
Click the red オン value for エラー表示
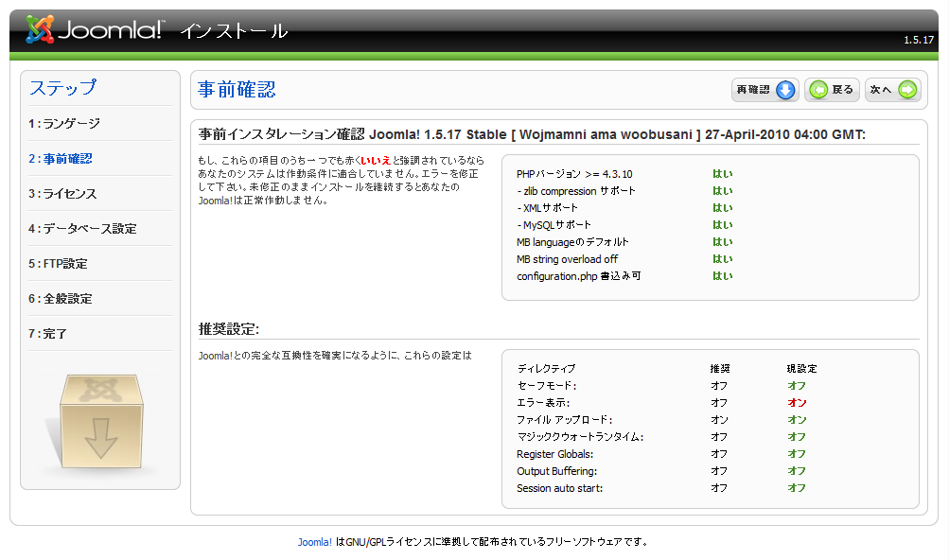(797, 403)
